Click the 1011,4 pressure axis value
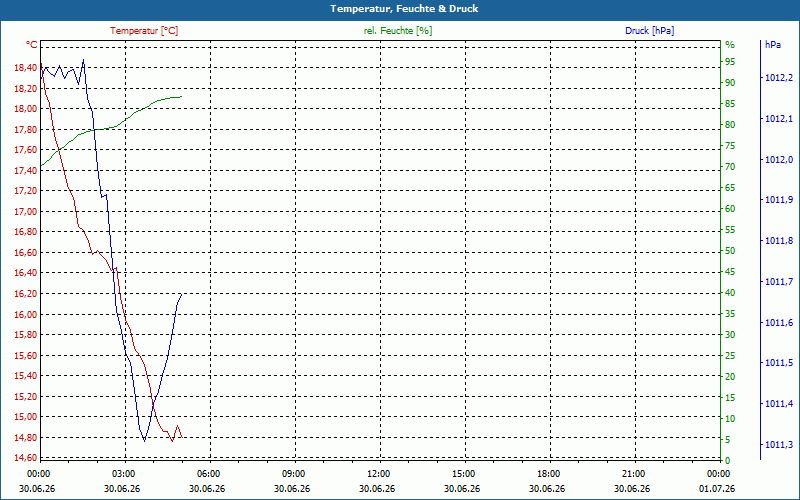 coord(779,404)
